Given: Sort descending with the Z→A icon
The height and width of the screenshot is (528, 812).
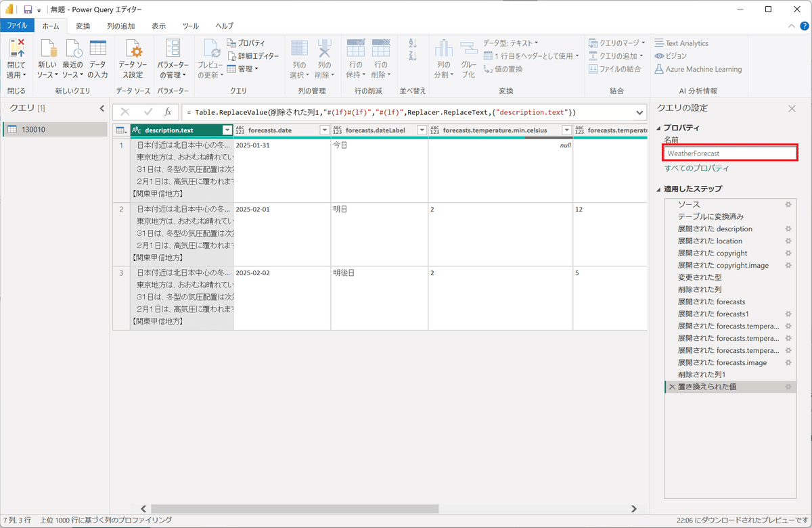Looking at the screenshot, I should click(413, 57).
